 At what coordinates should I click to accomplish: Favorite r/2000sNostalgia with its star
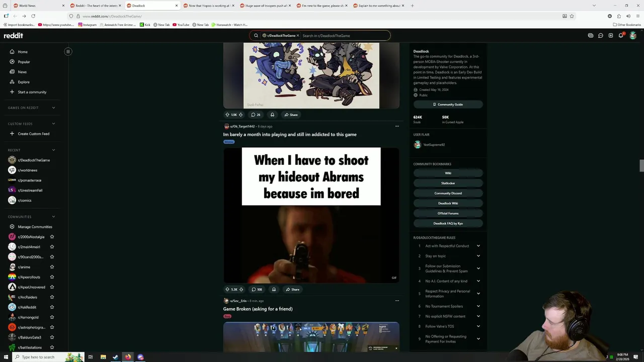pos(52,237)
